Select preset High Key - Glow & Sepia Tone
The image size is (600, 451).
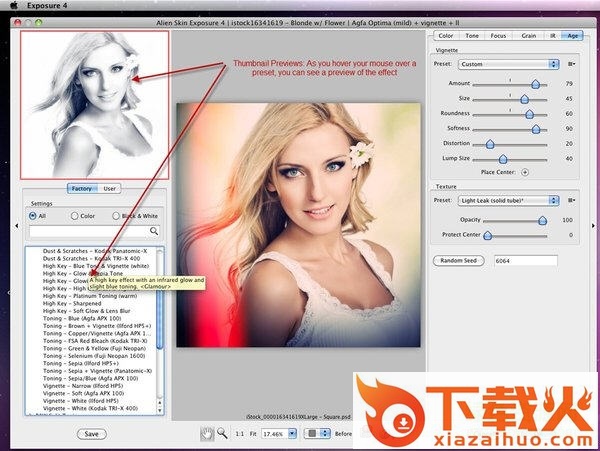[83, 274]
